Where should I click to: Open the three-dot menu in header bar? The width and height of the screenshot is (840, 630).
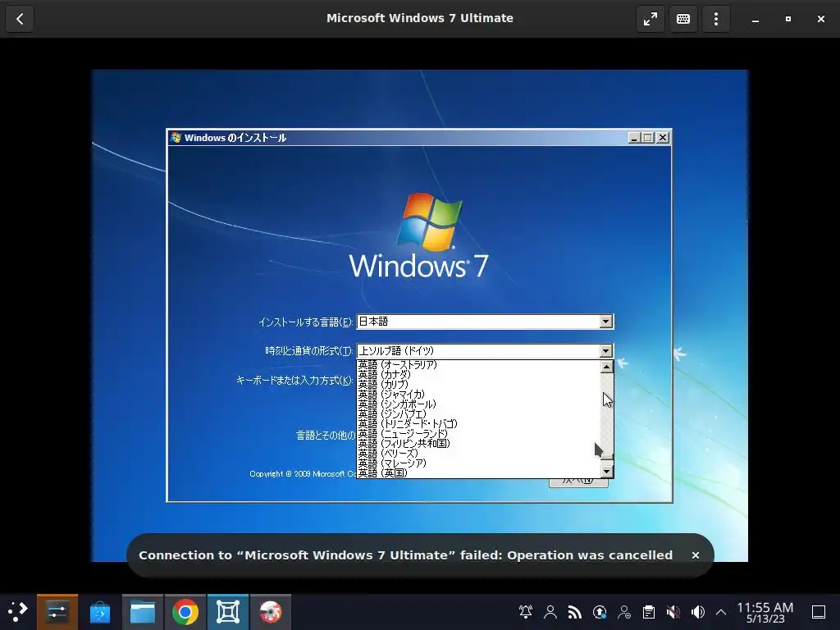coord(715,19)
